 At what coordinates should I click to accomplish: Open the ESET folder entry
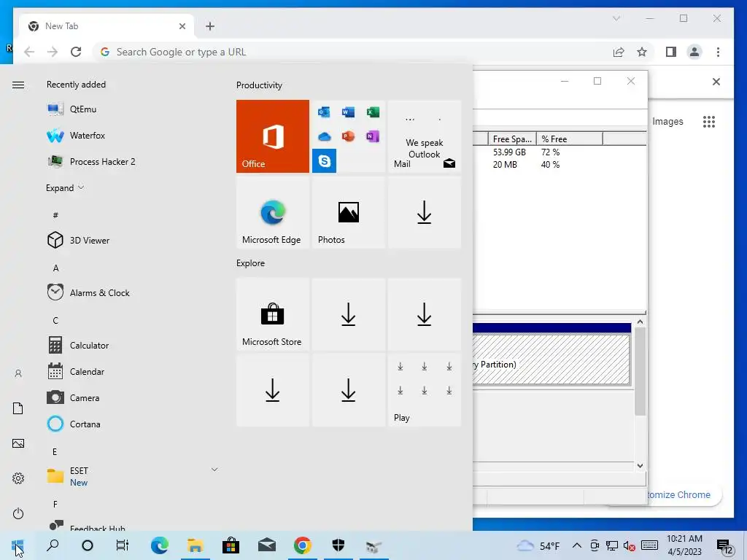point(132,476)
